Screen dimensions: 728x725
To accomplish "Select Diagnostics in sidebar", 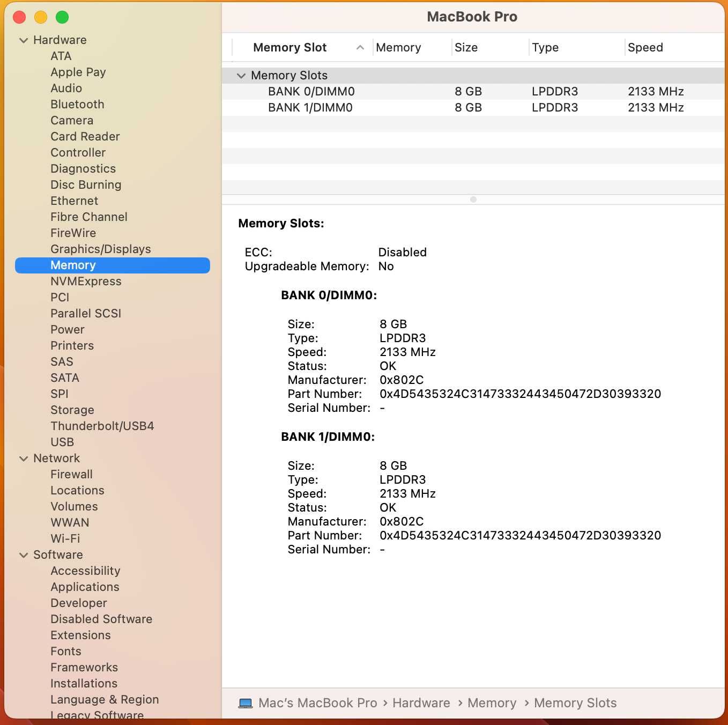I will (x=83, y=169).
